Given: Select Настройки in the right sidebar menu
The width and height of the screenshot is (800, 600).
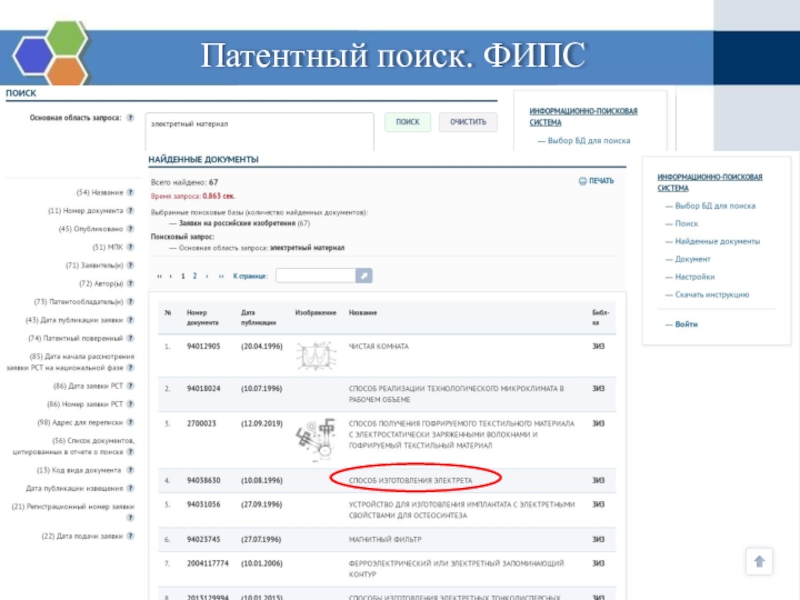Looking at the screenshot, I should tap(694, 277).
